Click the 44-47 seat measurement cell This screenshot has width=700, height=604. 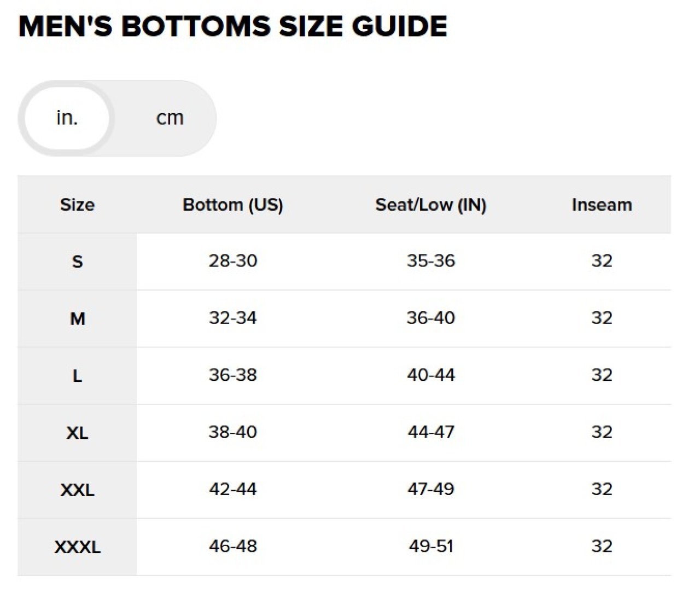click(430, 432)
